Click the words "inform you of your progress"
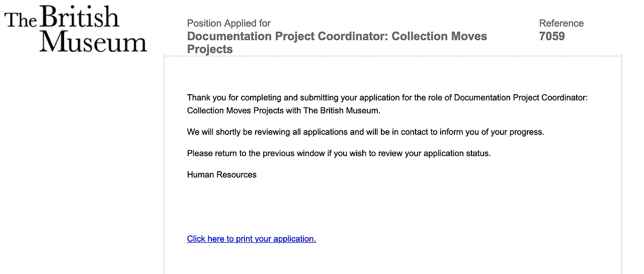Screen dimensions: 644x274 point(492,132)
